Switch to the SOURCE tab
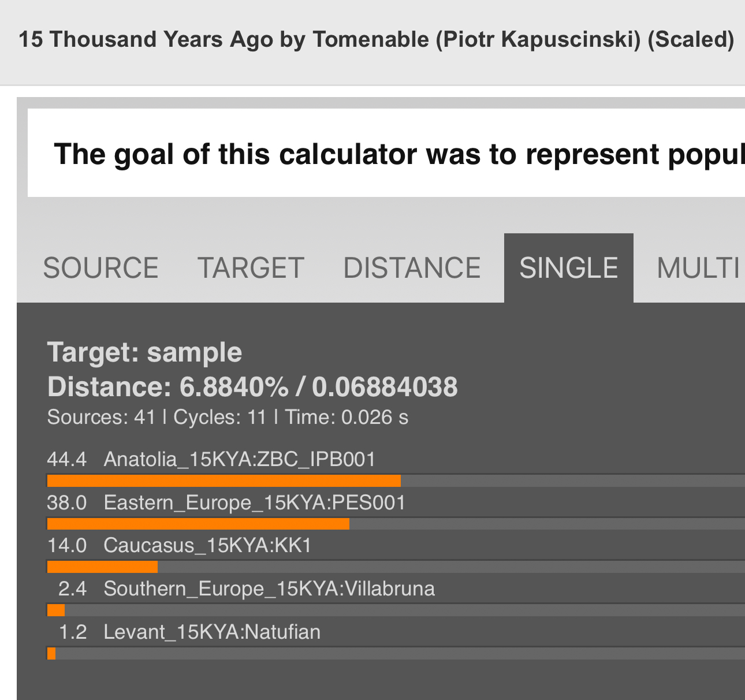Image resolution: width=745 pixels, height=700 pixels. 100,268
